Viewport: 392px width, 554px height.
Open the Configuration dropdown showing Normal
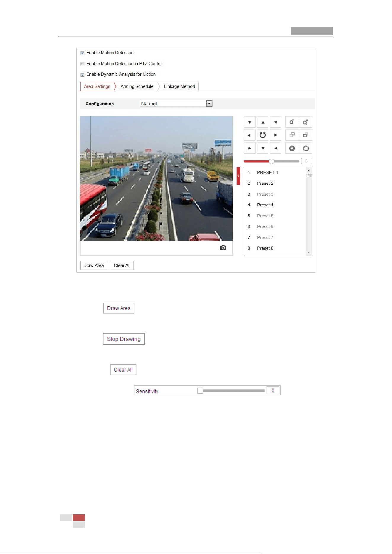click(x=176, y=104)
